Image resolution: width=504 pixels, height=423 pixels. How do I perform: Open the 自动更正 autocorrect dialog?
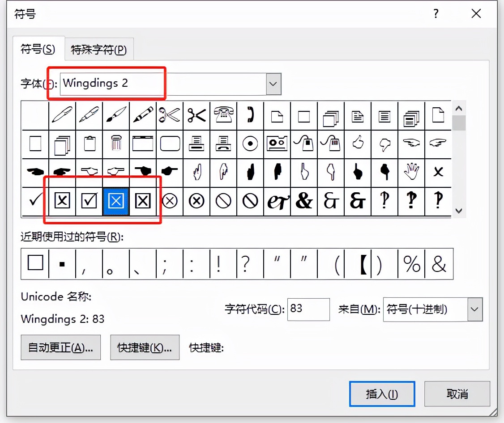click(60, 347)
